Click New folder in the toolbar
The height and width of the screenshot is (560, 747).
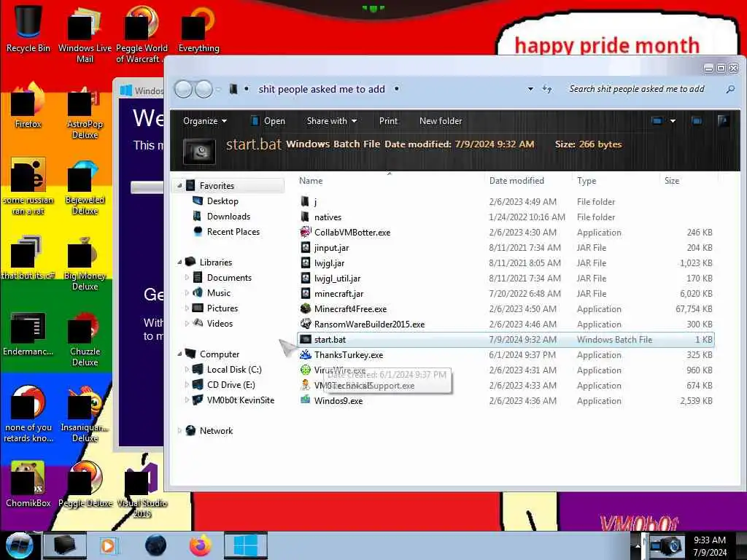point(441,121)
